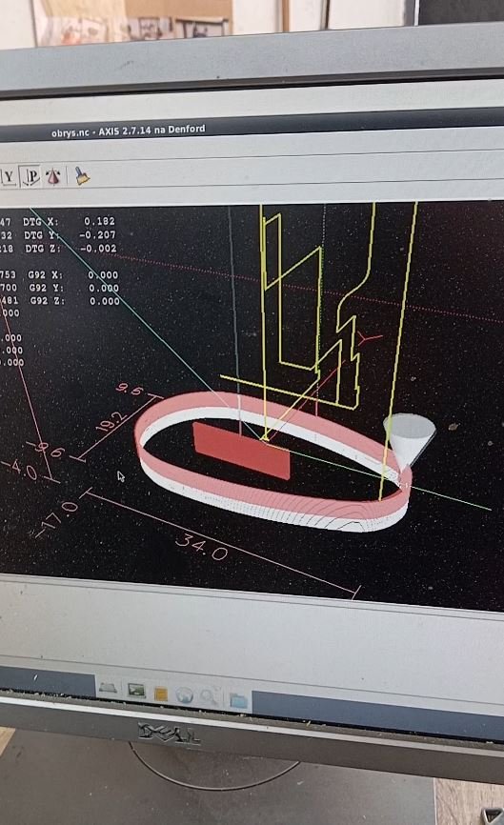The image size is (504, 825).
Task: Select the perspective P view button
Action: point(31,177)
